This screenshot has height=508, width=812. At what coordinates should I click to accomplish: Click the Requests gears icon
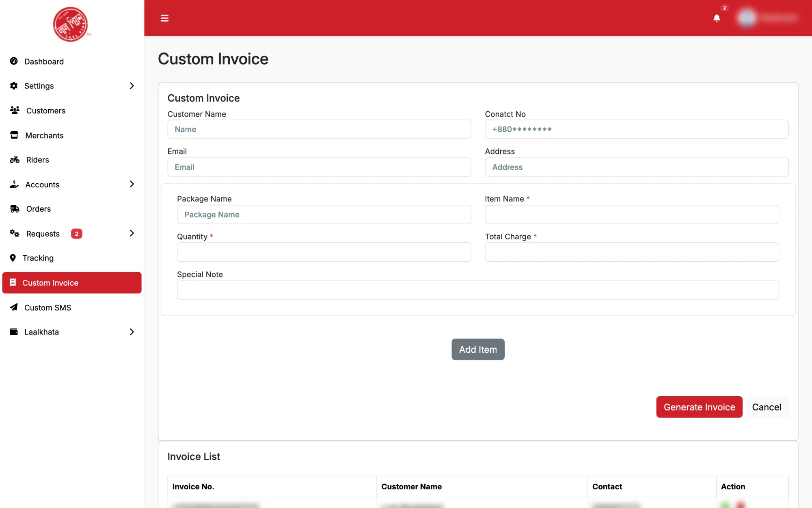15,233
